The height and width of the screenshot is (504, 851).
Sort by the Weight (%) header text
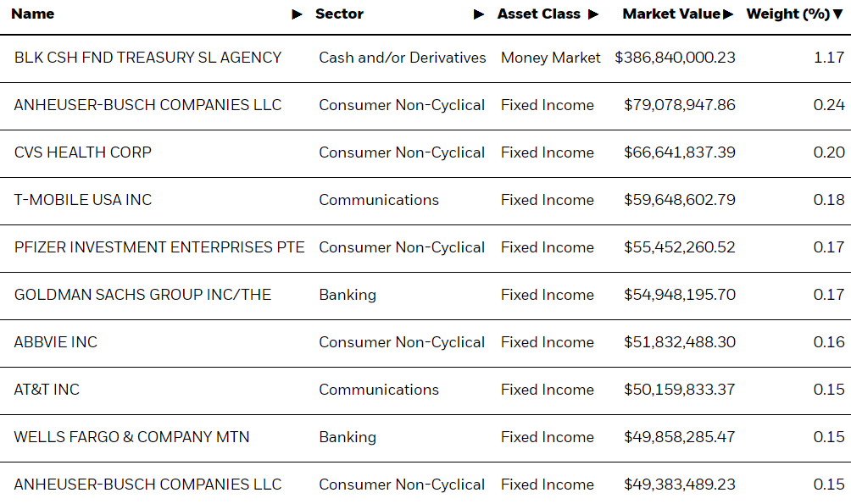click(x=788, y=14)
